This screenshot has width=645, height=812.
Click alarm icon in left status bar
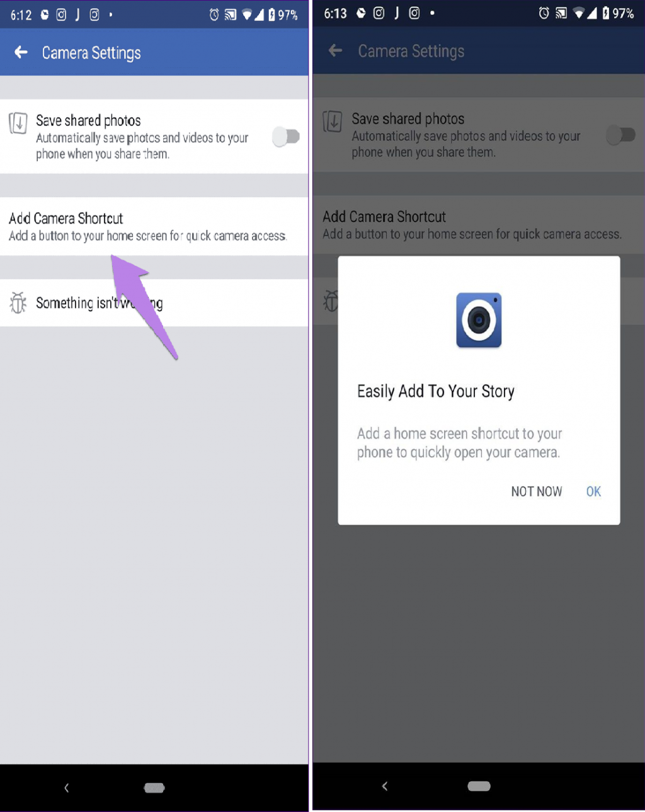(214, 14)
